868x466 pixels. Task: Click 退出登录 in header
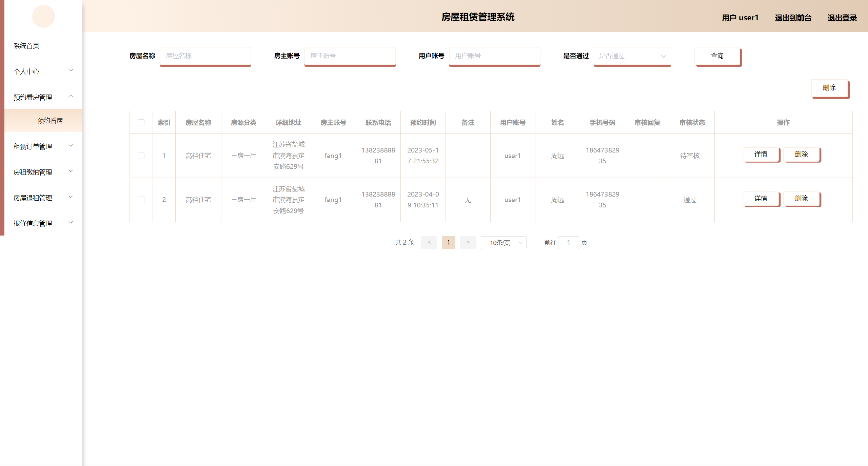click(842, 18)
